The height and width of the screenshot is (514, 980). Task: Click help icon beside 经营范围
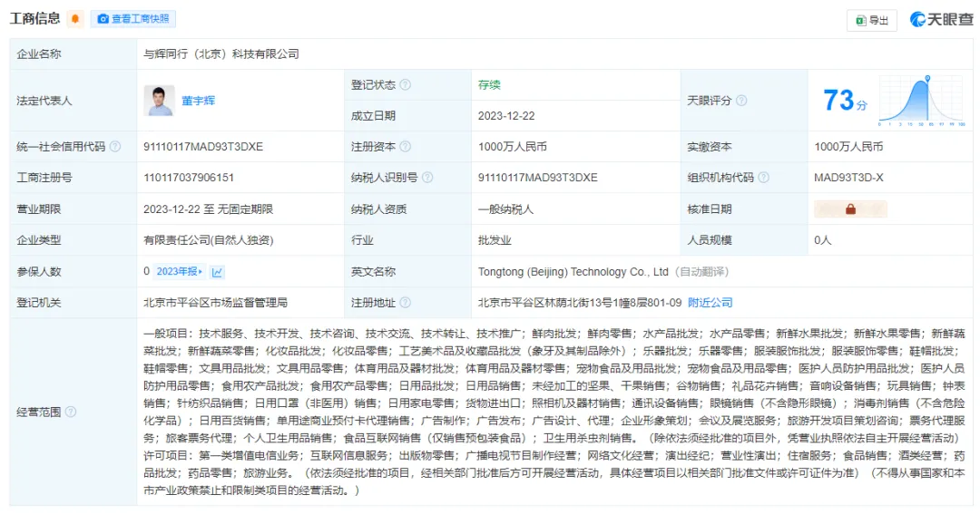pyautogui.click(x=71, y=412)
